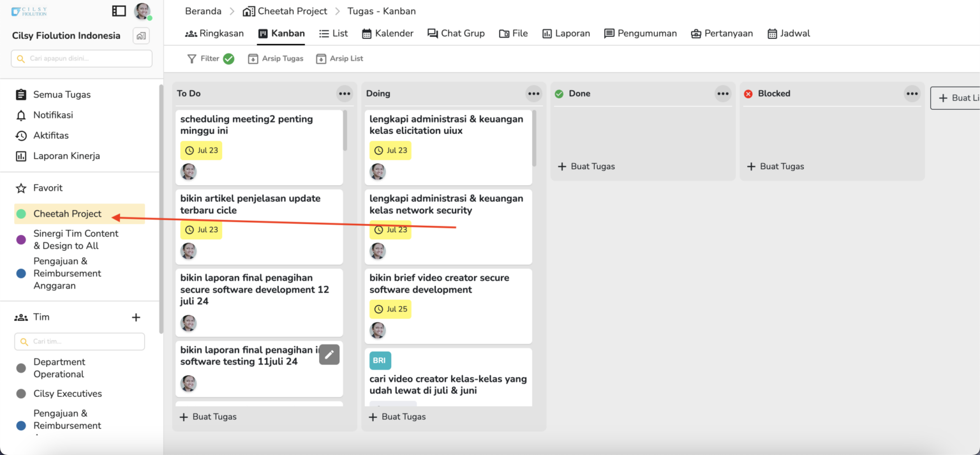Toggle the Filter option in toolbar
This screenshot has width=980, height=455.
pyautogui.click(x=210, y=59)
